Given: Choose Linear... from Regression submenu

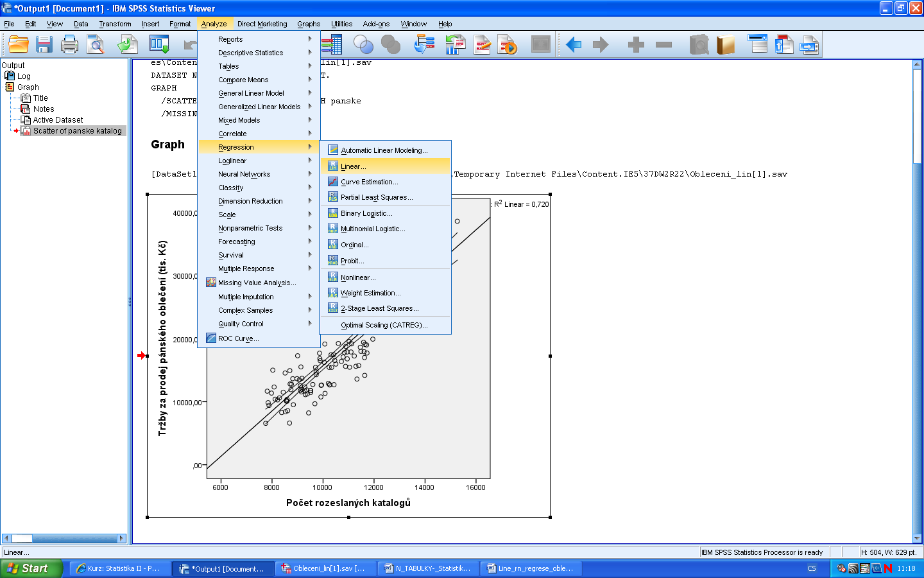Looking at the screenshot, I should [x=385, y=166].
